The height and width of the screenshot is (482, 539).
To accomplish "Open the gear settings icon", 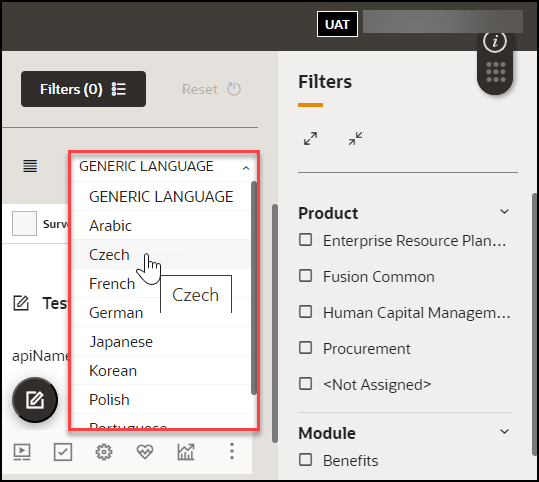I will click(104, 451).
